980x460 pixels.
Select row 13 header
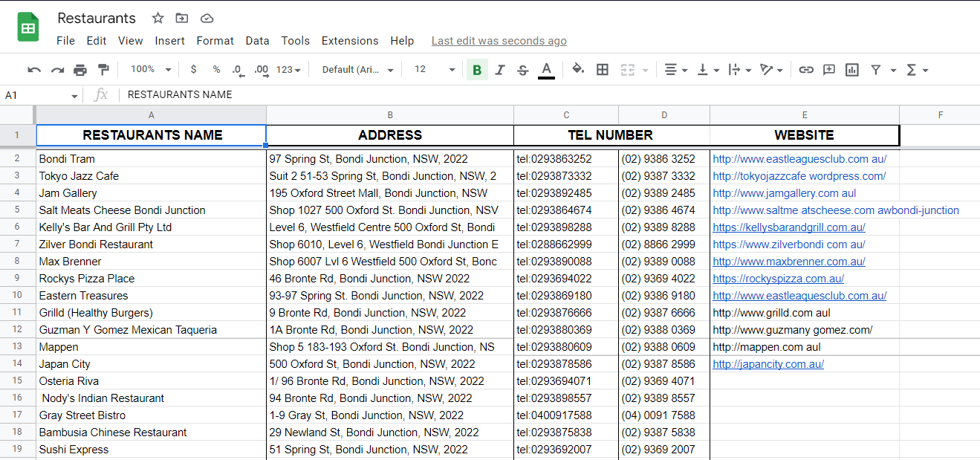click(x=17, y=347)
